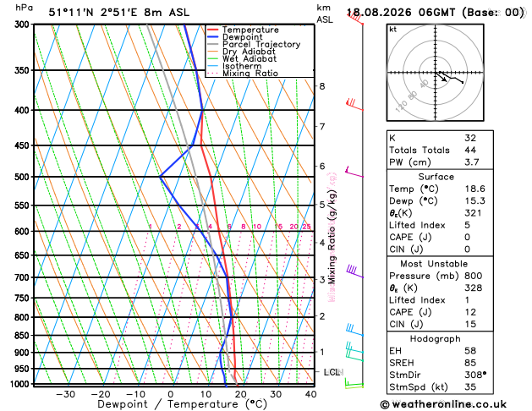Click the blue Dewpoint line sample in legend
The width and height of the screenshot is (532, 411).
coord(212,37)
